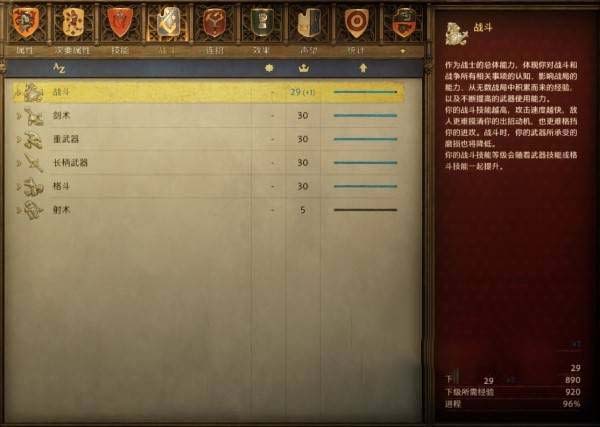Click the sun-shaped column header icon

[269, 68]
